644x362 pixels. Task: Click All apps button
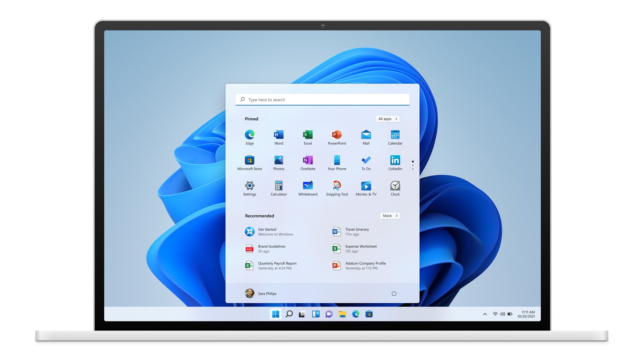click(x=387, y=118)
